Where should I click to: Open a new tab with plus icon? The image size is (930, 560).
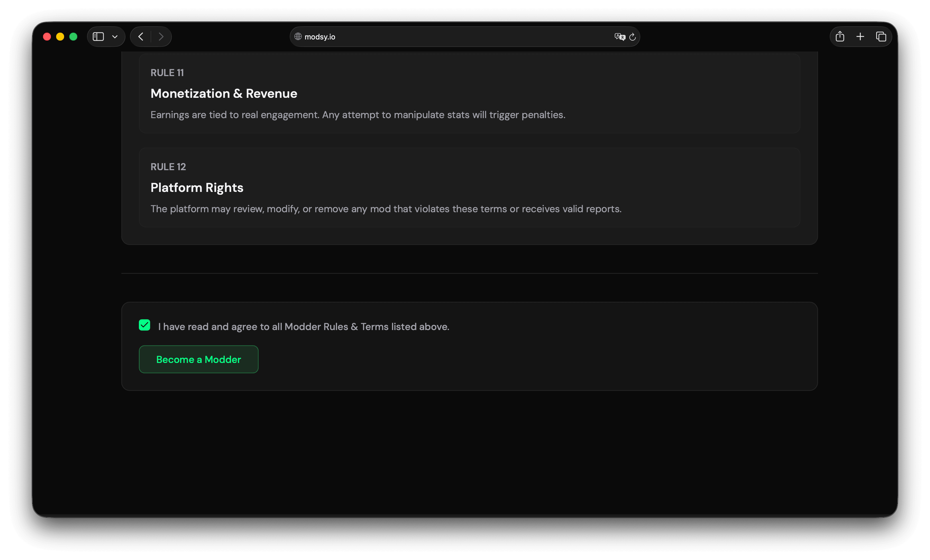tap(860, 37)
